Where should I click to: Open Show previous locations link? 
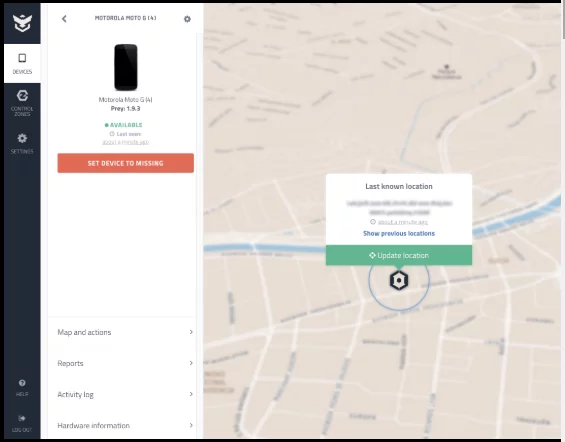[x=399, y=233]
